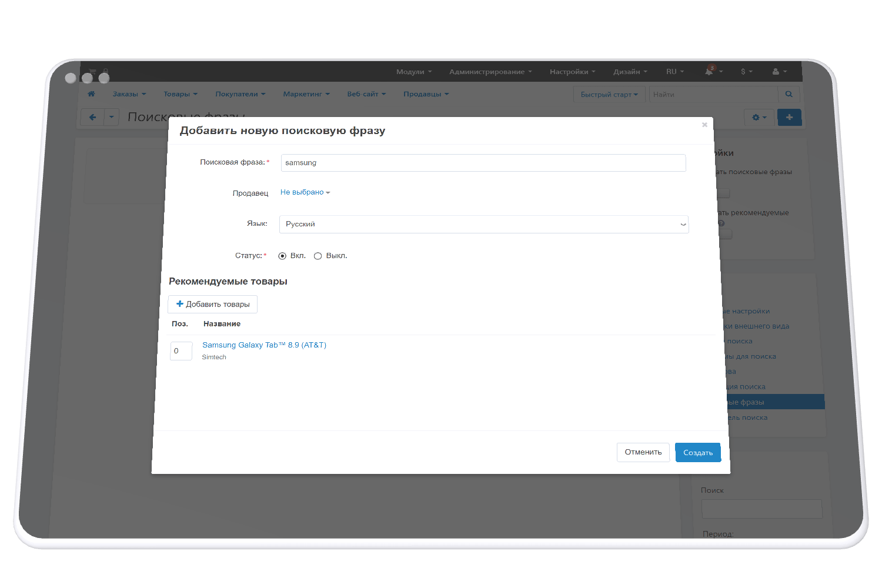Open the user account icon menu

tap(779, 71)
